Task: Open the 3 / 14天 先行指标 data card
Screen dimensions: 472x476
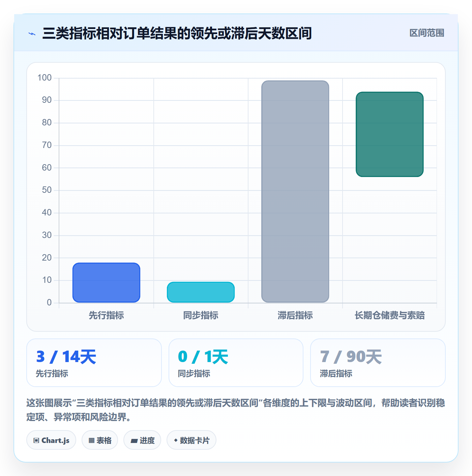Action: (94, 363)
